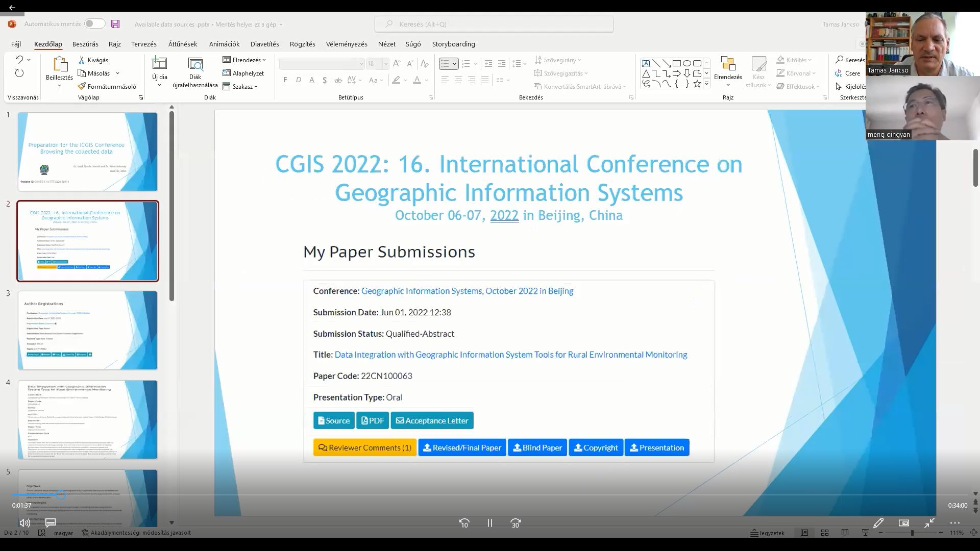Switch to the Beszúrás tab

(x=85, y=44)
